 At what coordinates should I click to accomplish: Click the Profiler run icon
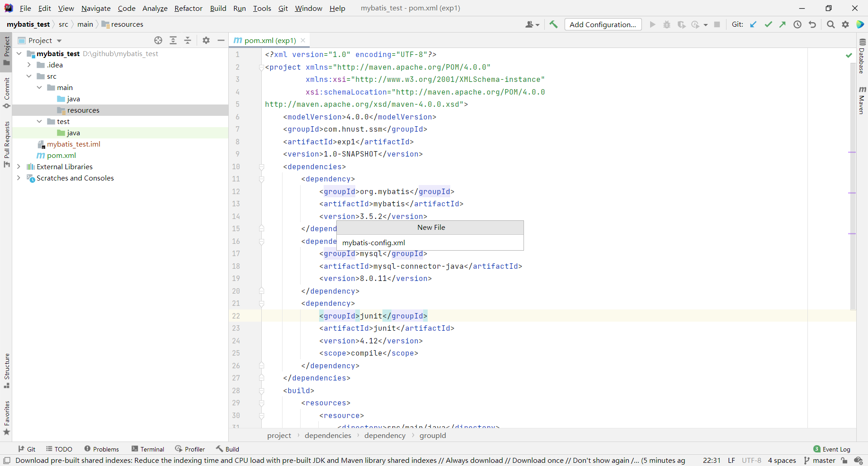(695, 24)
